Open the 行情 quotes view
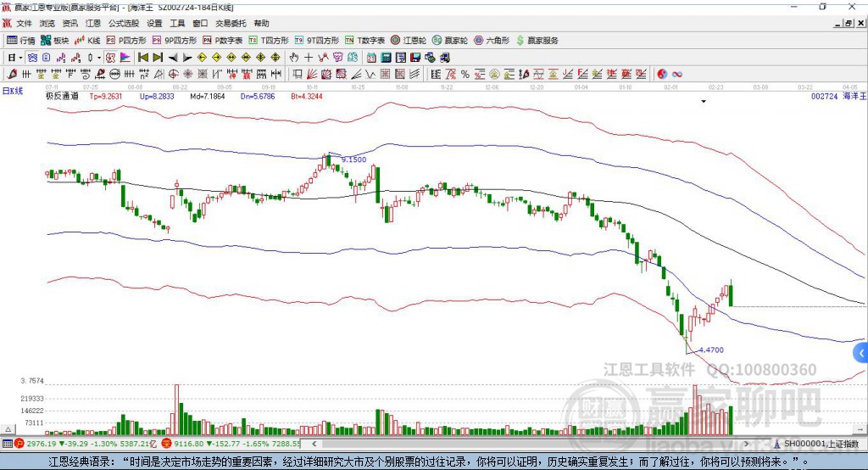Viewport: 868px width, 470px height. [20, 41]
